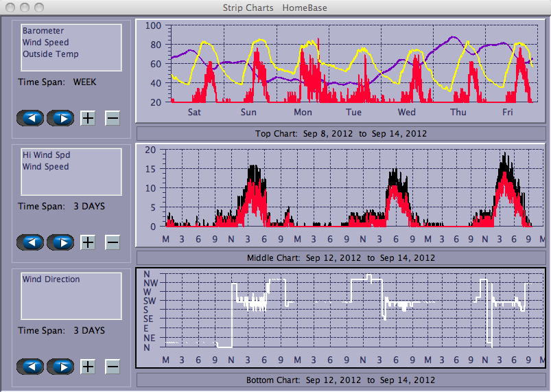Click the middle chart plus button
551x392 pixels.
pos(88,242)
